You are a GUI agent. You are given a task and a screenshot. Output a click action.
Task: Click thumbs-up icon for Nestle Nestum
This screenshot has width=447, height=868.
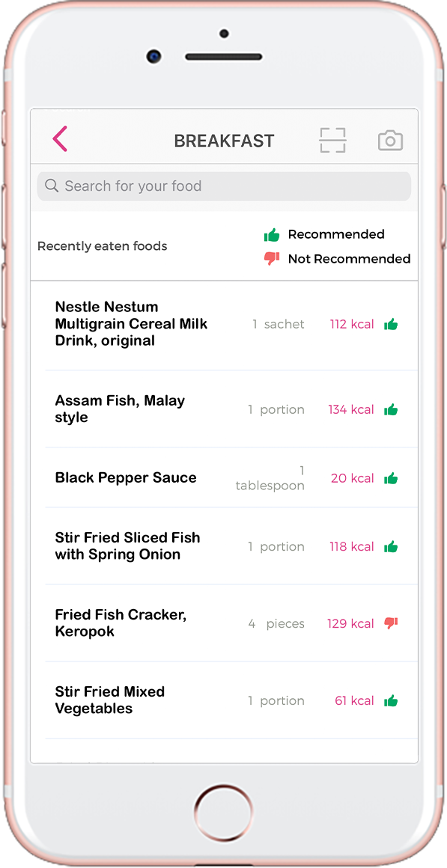point(391,325)
